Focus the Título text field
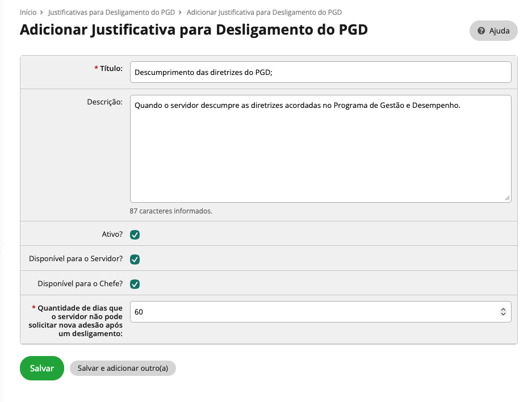 [320, 72]
